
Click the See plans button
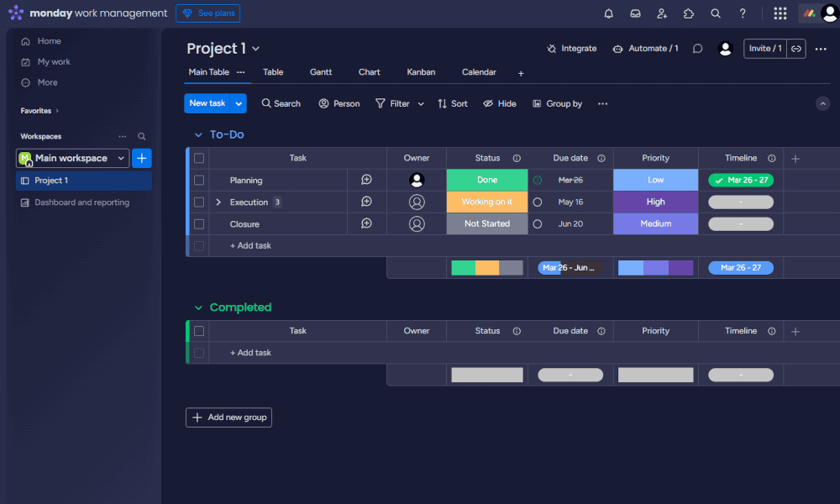tap(207, 13)
